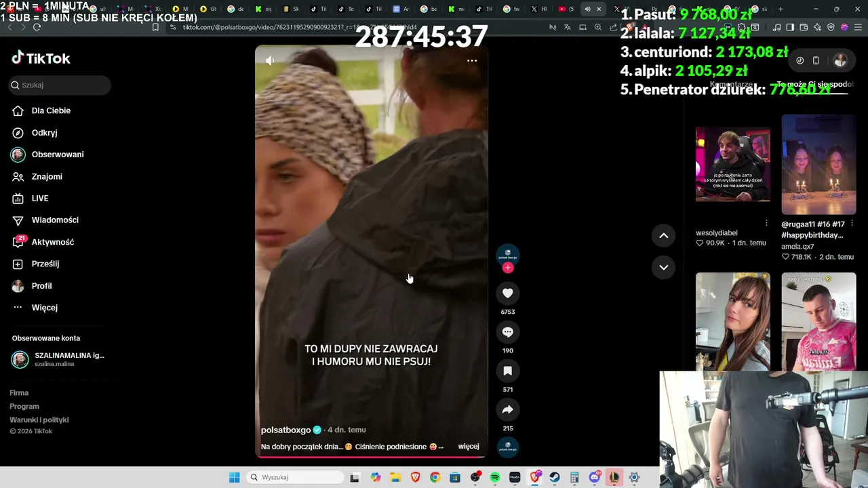Open Spotify from the taskbar
The image size is (868, 488).
pos(495,477)
